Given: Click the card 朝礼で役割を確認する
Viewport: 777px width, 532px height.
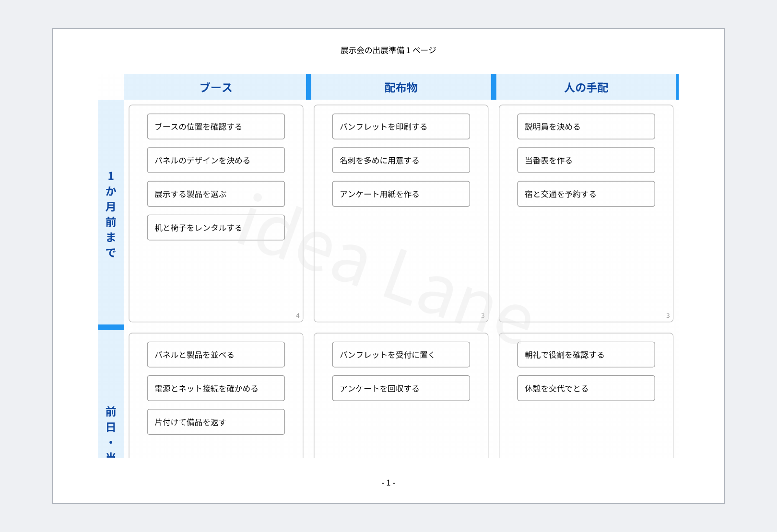Looking at the screenshot, I should [586, 355].
